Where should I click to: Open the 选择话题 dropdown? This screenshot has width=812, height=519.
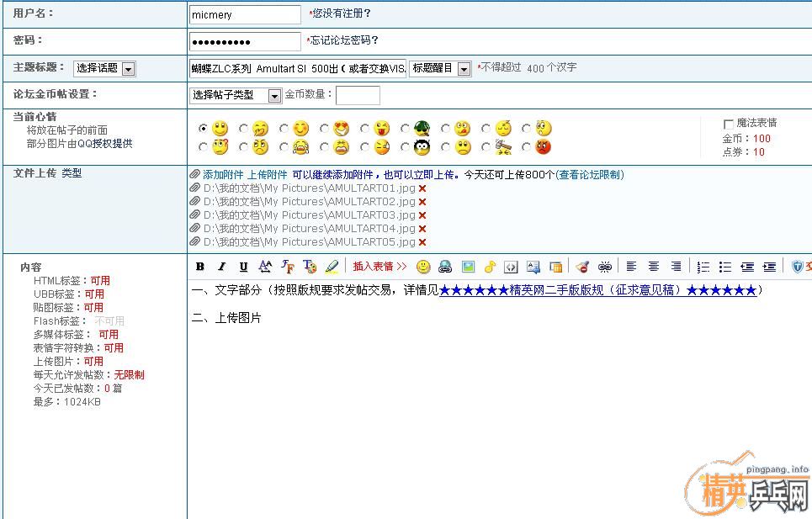point(128,69)
